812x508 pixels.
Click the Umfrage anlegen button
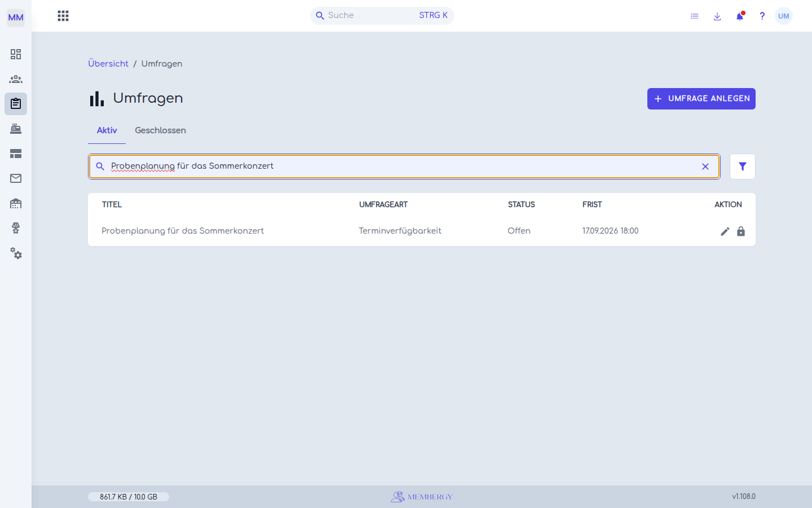pos(701,99)
